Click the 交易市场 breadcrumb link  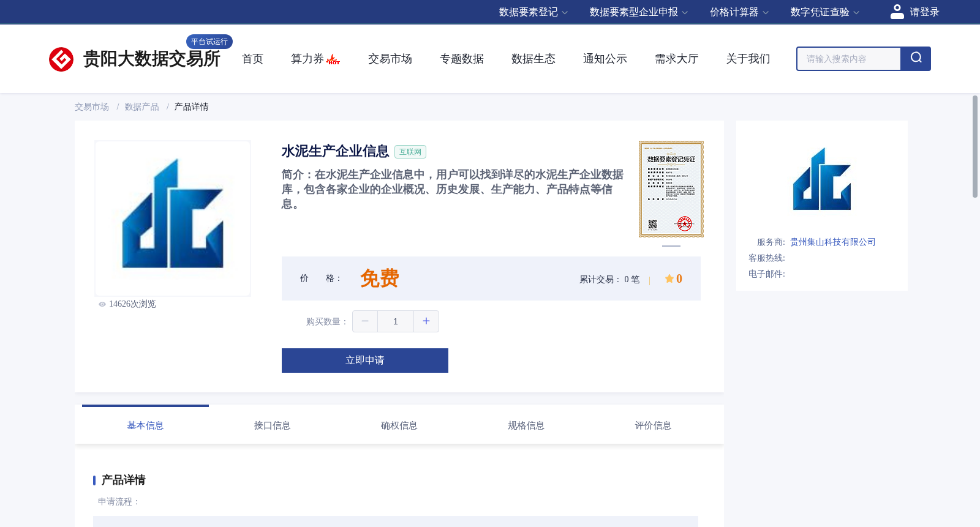coord(92,107)
